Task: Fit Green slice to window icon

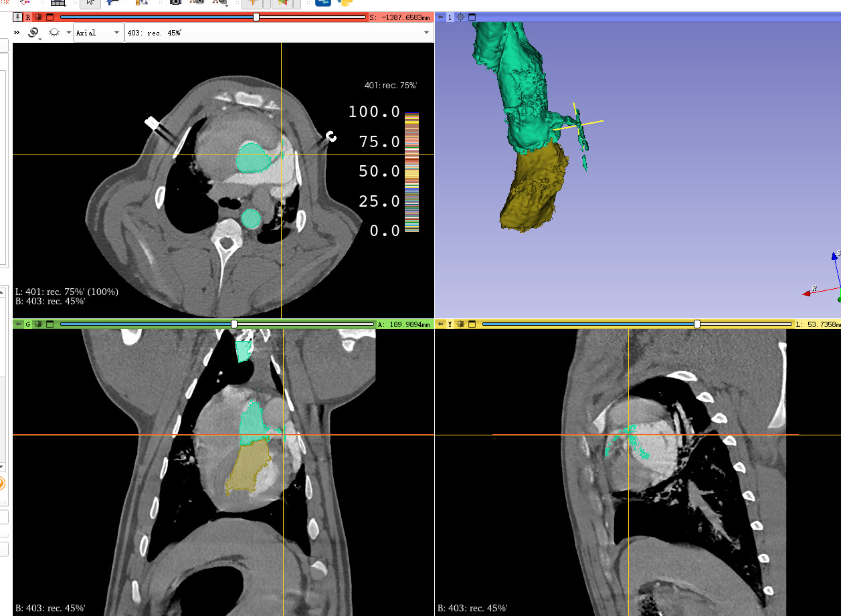Action: pyautogui.click(x=39, y=324)
